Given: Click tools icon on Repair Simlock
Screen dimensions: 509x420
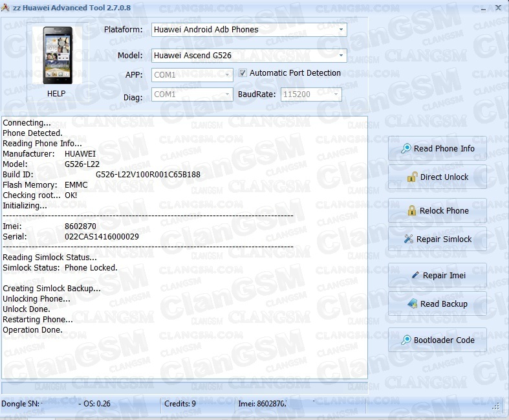Looking at the screenshot, I should (x=409, y=239).
